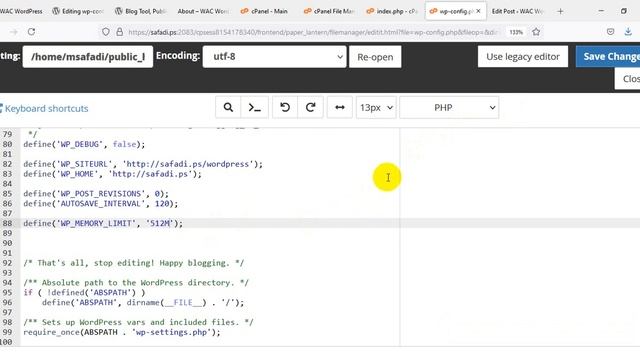Click the require_once wp-settings.php line

pos(122,332)
